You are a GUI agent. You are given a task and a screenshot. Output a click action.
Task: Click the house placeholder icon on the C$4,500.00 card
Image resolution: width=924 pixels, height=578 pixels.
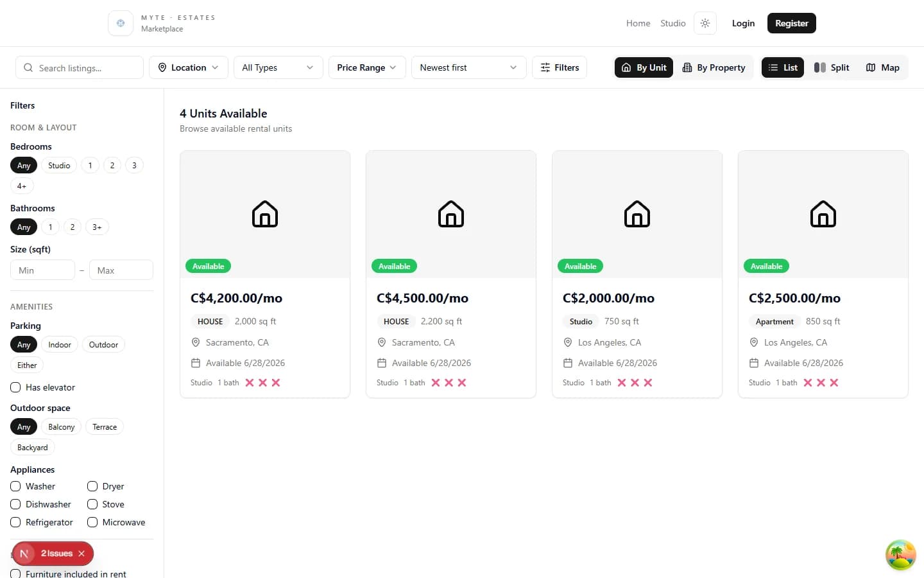[x=451, y=214]
